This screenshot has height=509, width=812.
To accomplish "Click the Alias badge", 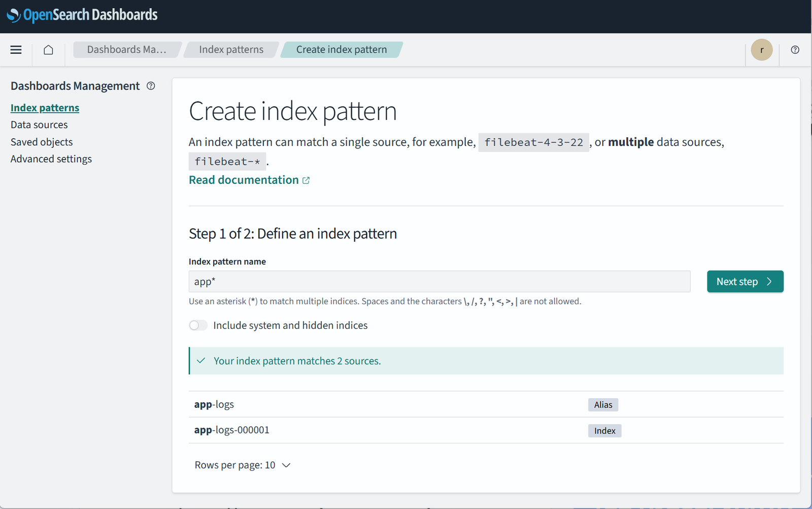I will [603, 405].
